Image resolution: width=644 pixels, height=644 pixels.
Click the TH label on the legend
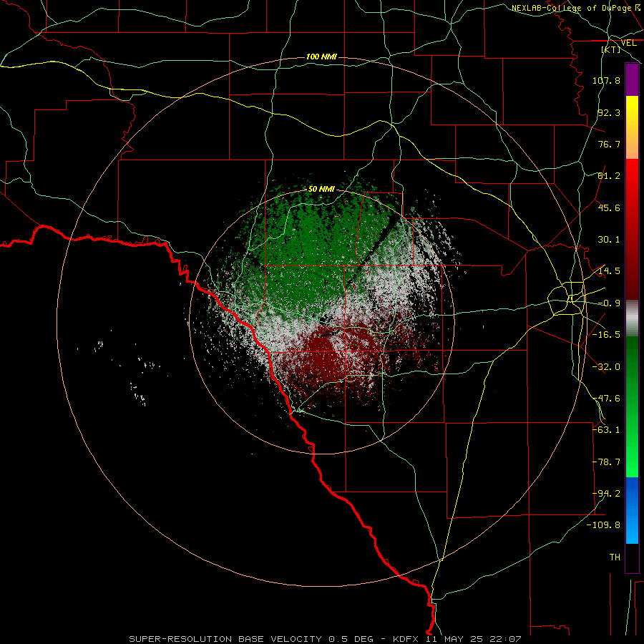click(x=615, y=557)
